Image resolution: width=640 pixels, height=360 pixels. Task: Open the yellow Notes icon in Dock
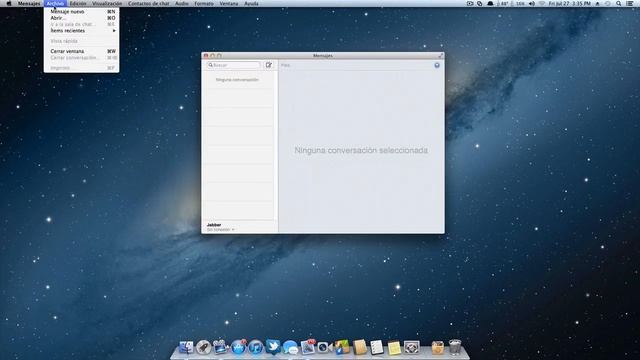[x=394, y=347]
